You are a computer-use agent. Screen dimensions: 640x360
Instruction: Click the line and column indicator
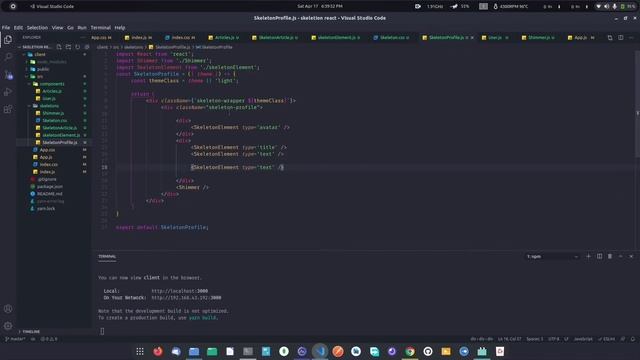pyautogui.click(x=509, y=339)
